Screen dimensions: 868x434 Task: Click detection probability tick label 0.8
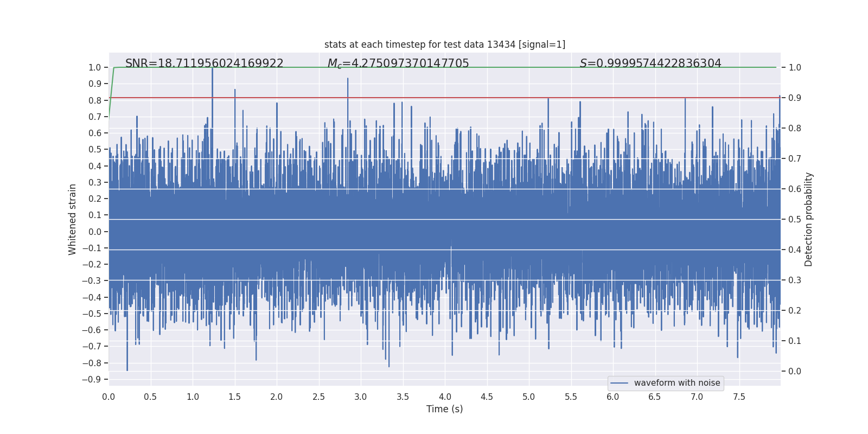point(795,129)
